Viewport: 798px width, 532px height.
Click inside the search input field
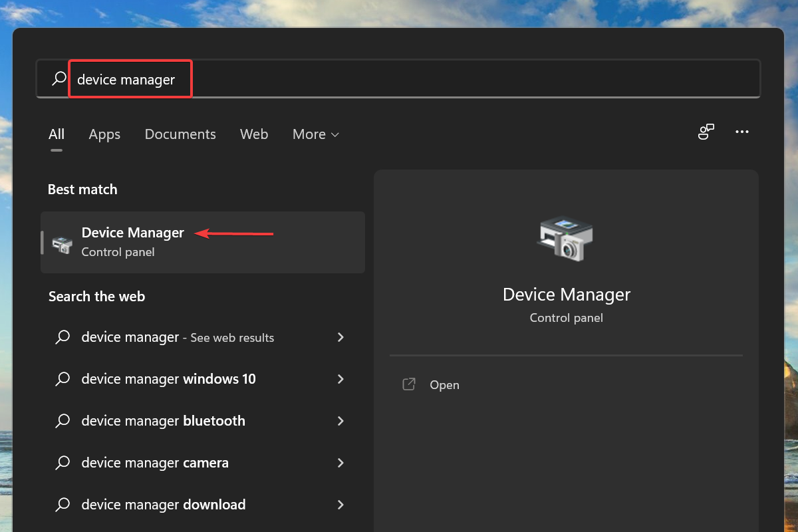266,78
